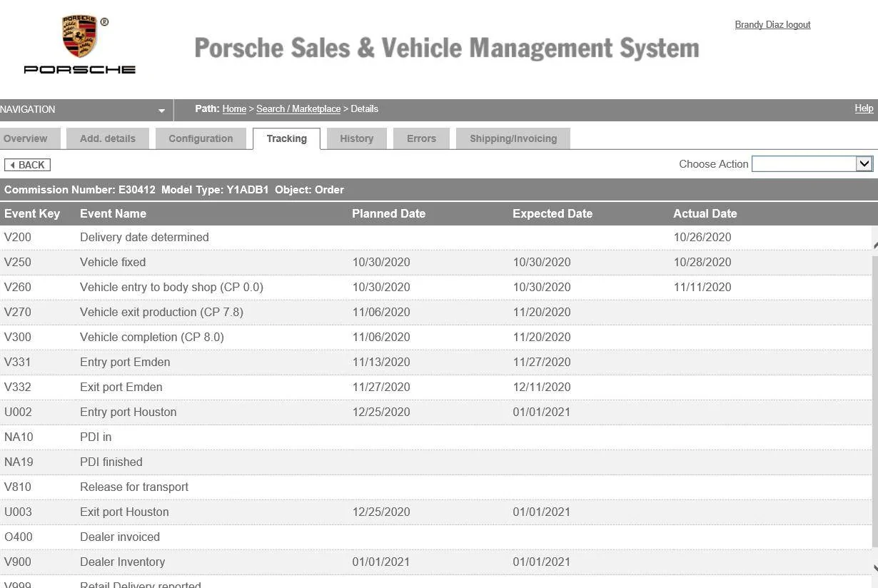Viewport: 878px width, 588px height.
Task: Click the 'Exit port Houston' event name
Action: coord(124,512)
